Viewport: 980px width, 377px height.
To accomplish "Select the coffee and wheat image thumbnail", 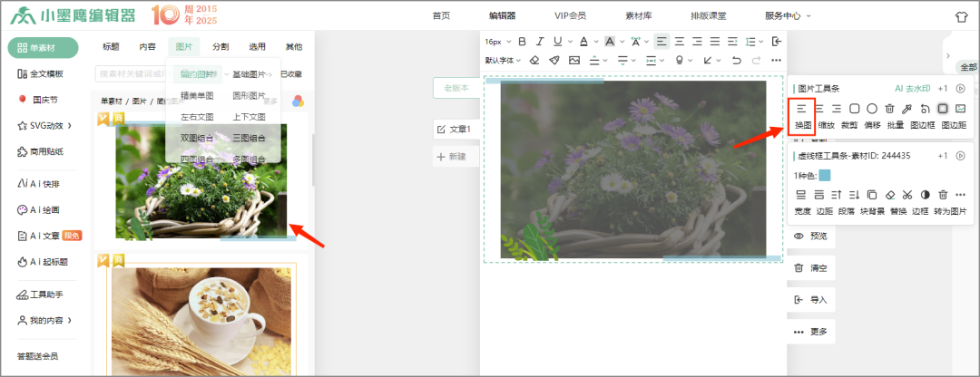I will coord(203,317).
